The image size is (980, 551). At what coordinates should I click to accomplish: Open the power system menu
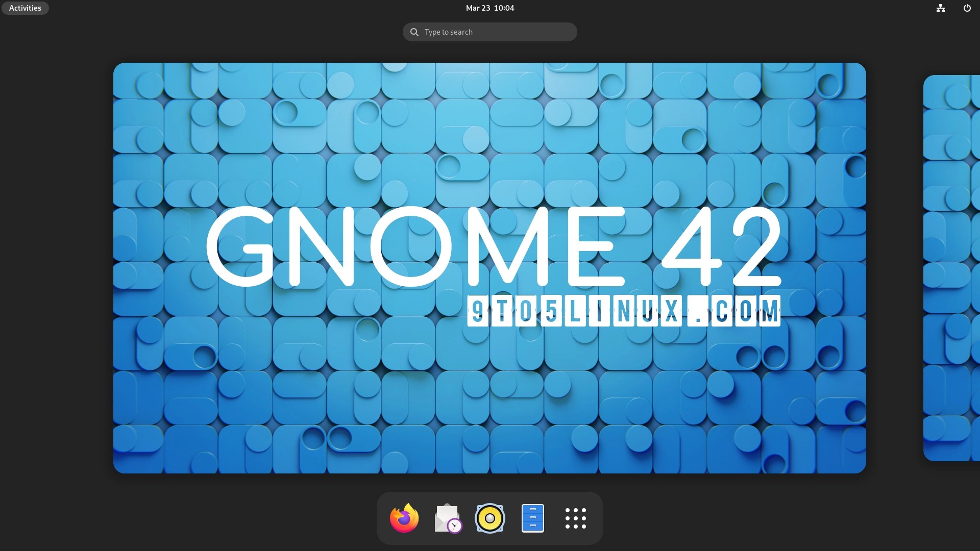tap(967, 8)
